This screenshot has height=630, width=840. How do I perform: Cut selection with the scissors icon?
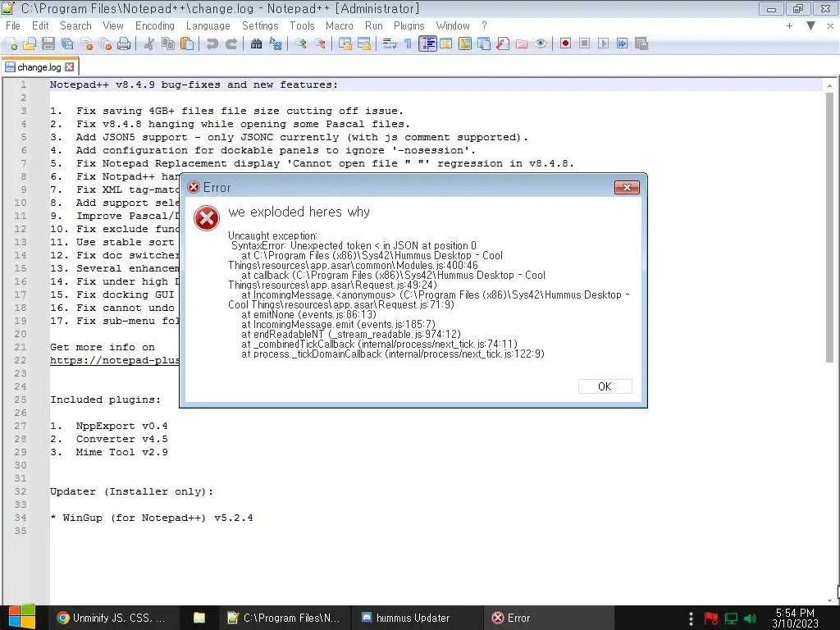149,44
